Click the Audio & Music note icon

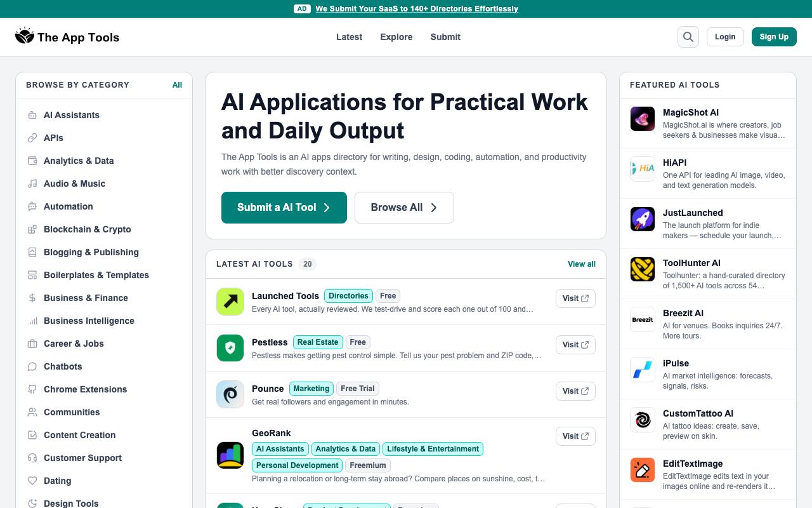[x=32, y=184]
